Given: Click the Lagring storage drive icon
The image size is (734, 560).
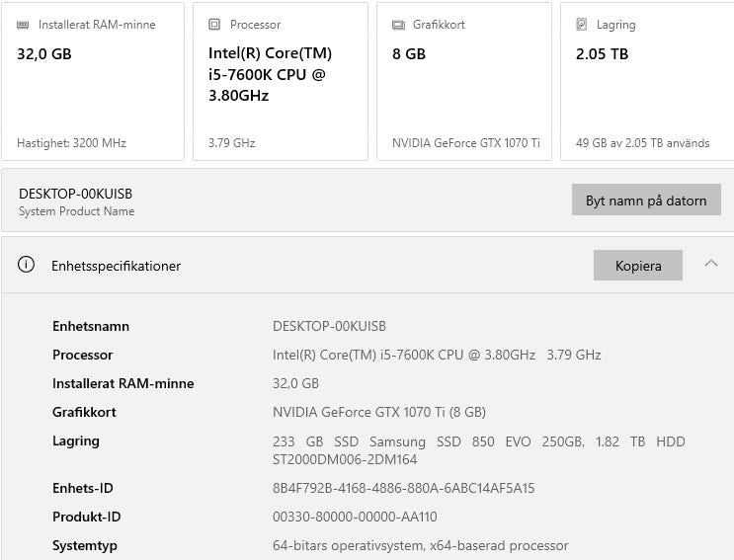Looking at the screenshot, I should pyautogui.click(x=582, y=25).
